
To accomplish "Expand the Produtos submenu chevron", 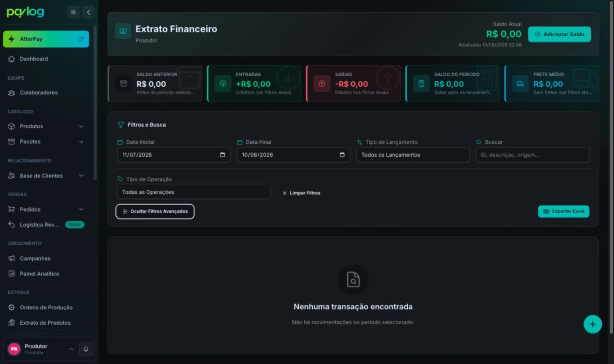I will click(x=81, y=126).
